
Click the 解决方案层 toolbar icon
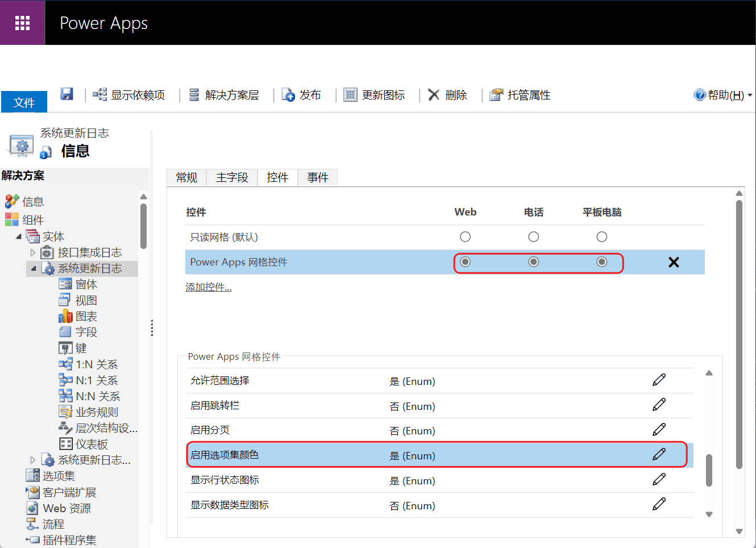(x=194, y=94)
